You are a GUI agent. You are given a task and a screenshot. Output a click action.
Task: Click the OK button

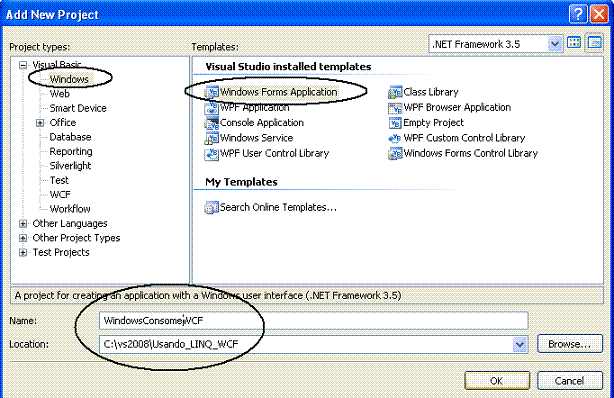[x=497, y=381]
